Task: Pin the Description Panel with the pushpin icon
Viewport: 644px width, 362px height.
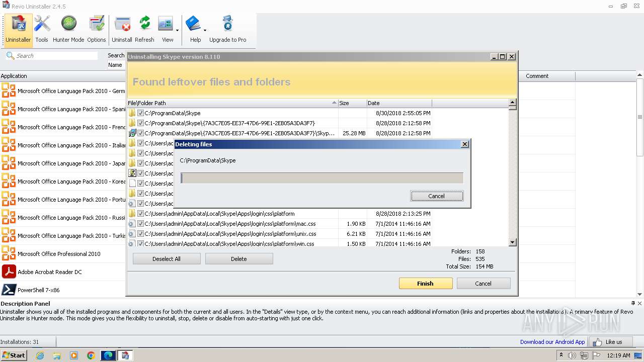Action: pos(633,303)
